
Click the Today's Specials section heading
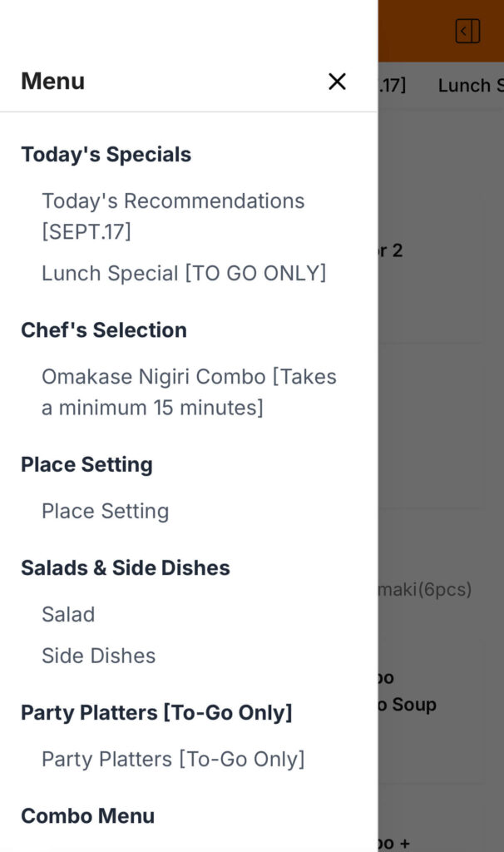click(x=106, y=155)
